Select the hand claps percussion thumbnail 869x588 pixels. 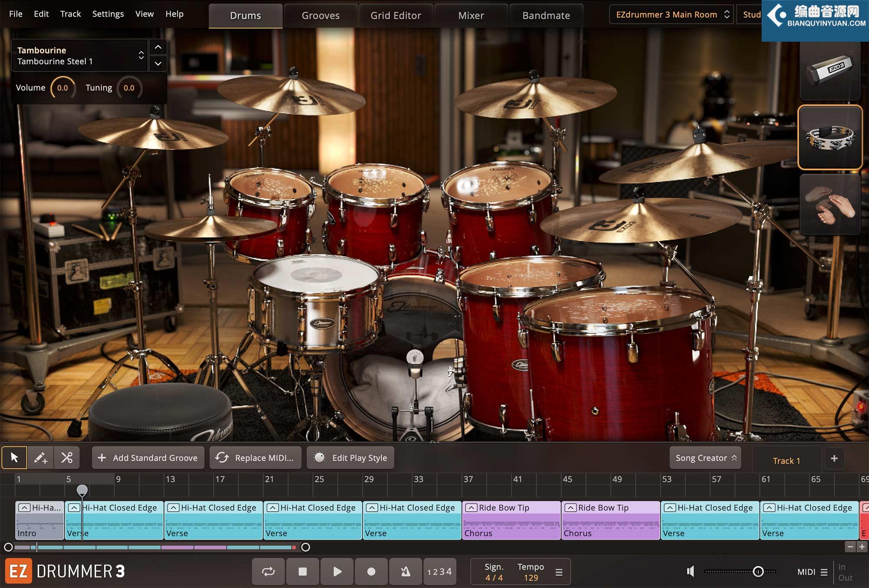click(830, 205)
